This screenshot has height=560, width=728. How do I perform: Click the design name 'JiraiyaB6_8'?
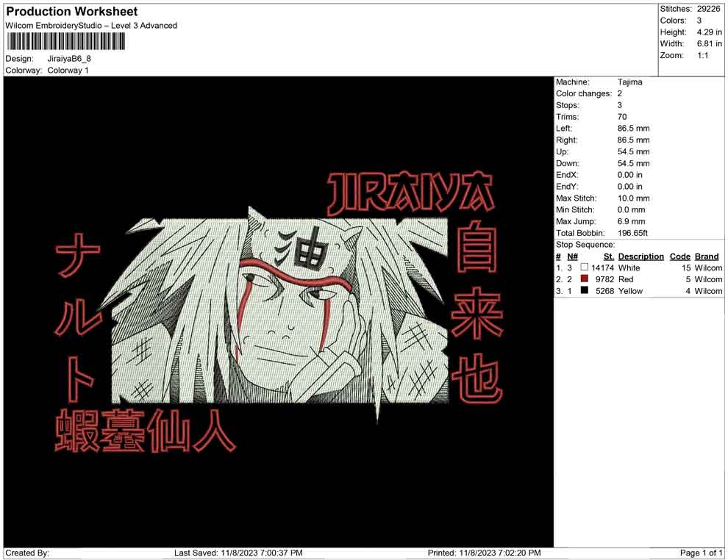click(x=69, y=59)
